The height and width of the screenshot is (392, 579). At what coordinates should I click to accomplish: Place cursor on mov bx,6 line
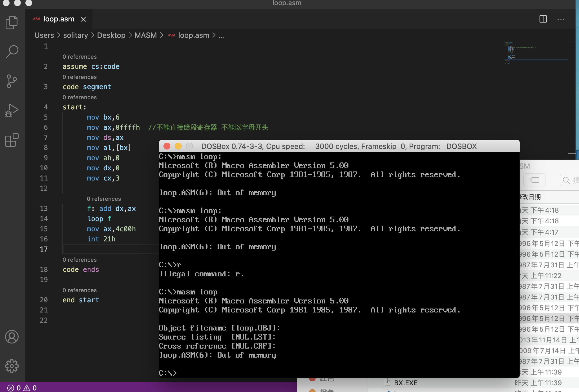[x=103, y=117]
